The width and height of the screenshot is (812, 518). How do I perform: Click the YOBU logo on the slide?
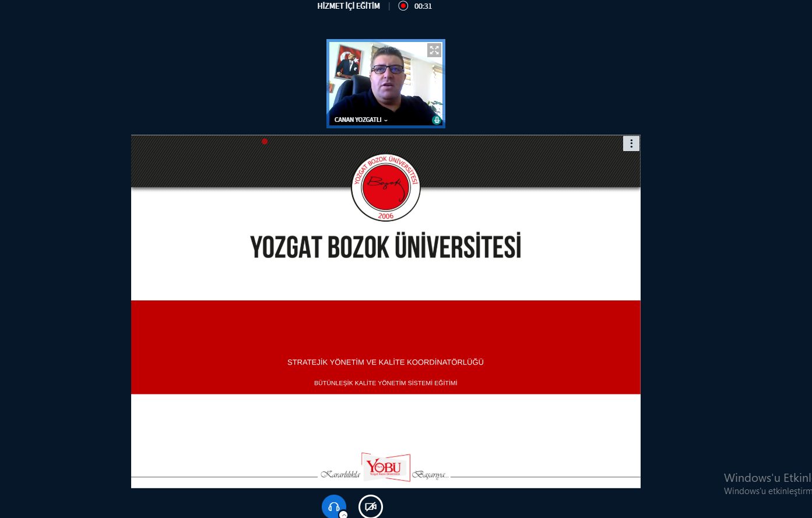(x=386, y=467)
